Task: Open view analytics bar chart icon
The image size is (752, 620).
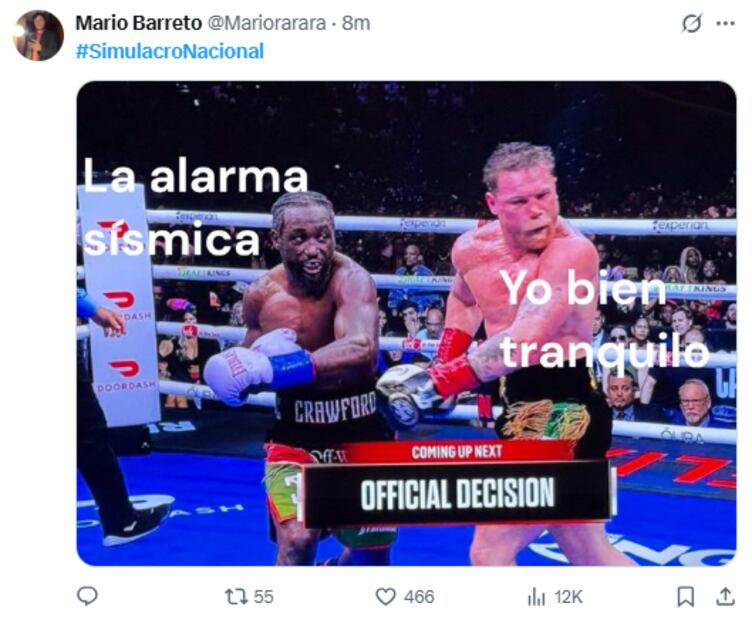Action: click(536, 597)
